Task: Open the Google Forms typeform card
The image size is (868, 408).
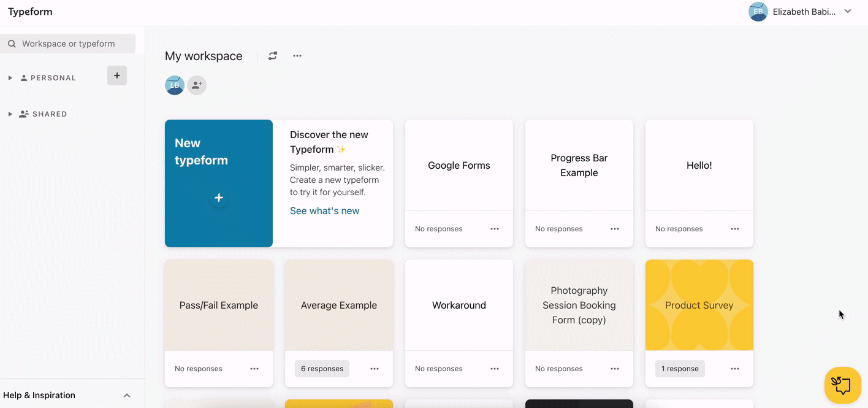Action: pyautogui.click(x=459, y=166)
